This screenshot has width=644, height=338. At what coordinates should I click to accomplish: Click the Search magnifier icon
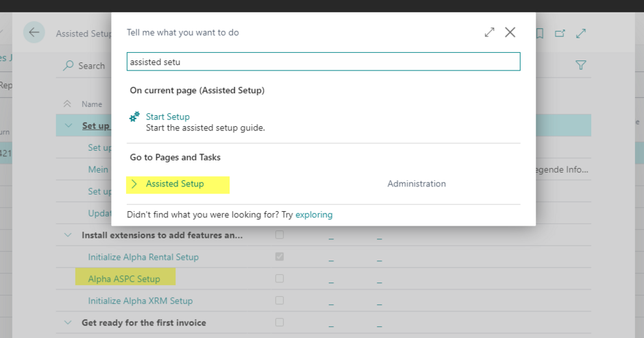pos(69,66)
